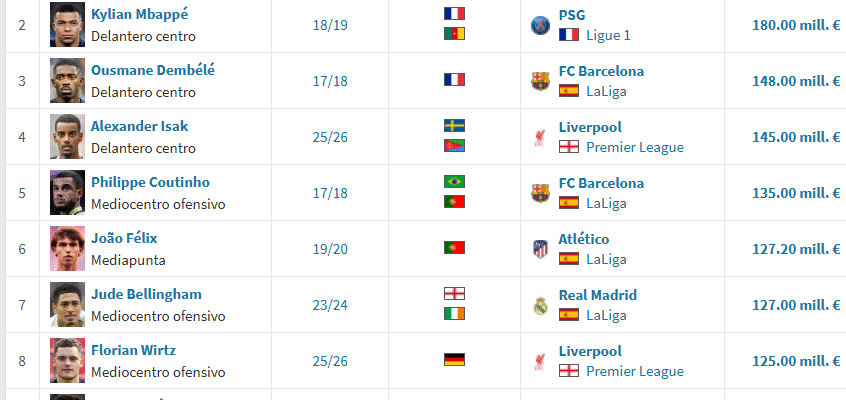Click Brazilian flag in Coutinho row
This screenshot has height=400, width=846.
click(454, 182)
